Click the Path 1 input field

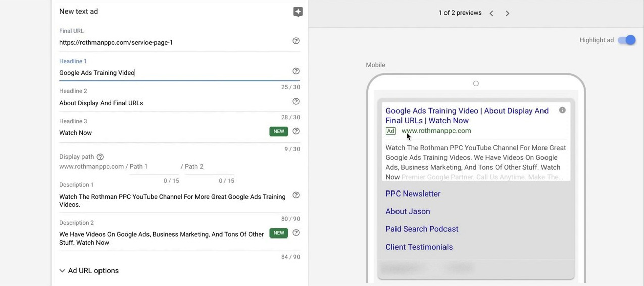click(x=155, y=167)
